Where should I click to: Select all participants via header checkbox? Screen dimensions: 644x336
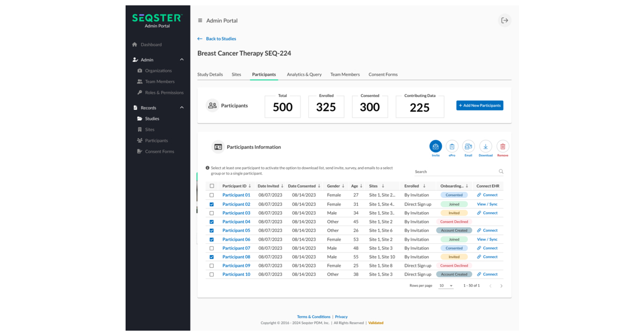pyautogui.click(x=211, y=186)
